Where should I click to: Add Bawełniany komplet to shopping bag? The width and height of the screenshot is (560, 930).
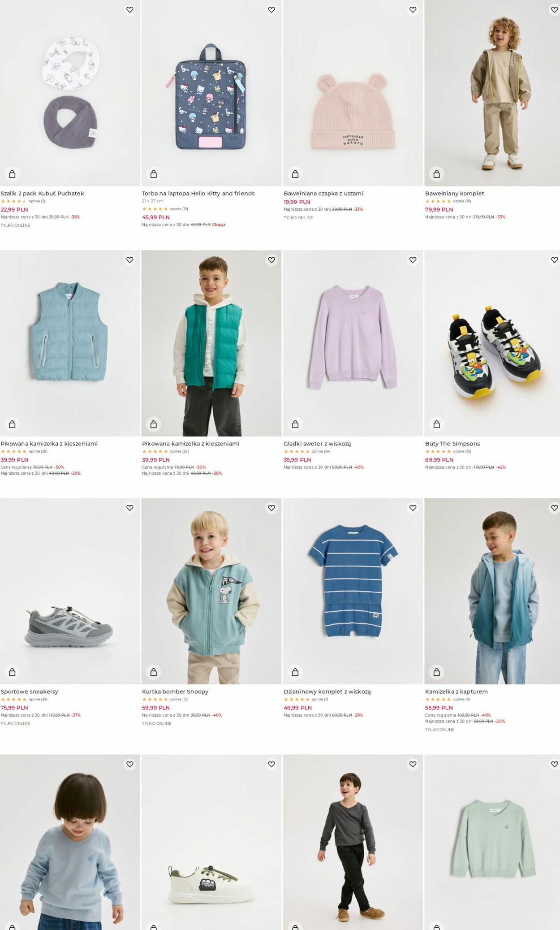(x=437, y=174)
